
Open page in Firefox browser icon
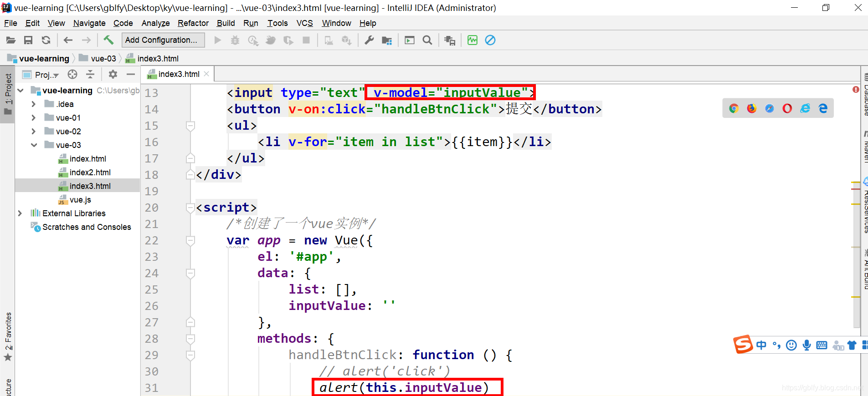point(751,108)
